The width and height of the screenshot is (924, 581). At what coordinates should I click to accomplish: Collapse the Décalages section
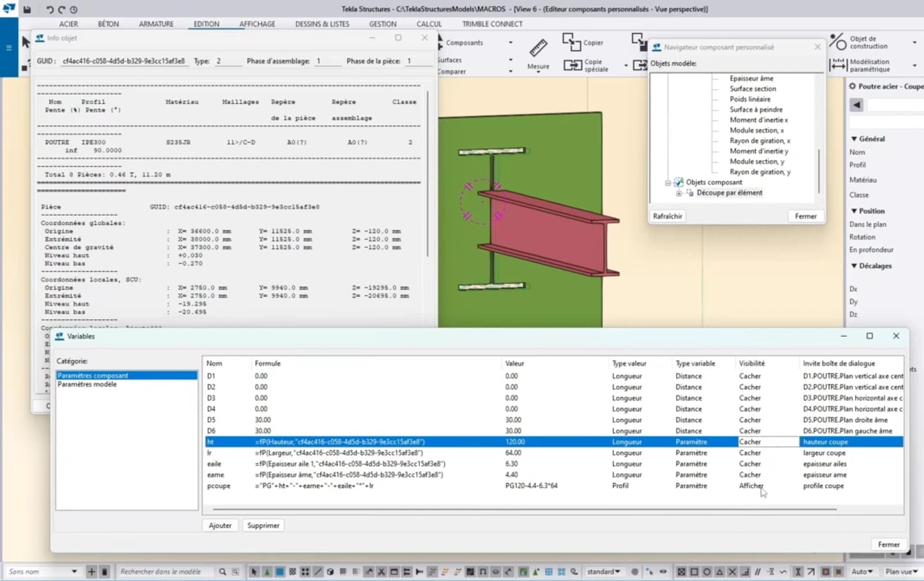(x=854, y=266)
